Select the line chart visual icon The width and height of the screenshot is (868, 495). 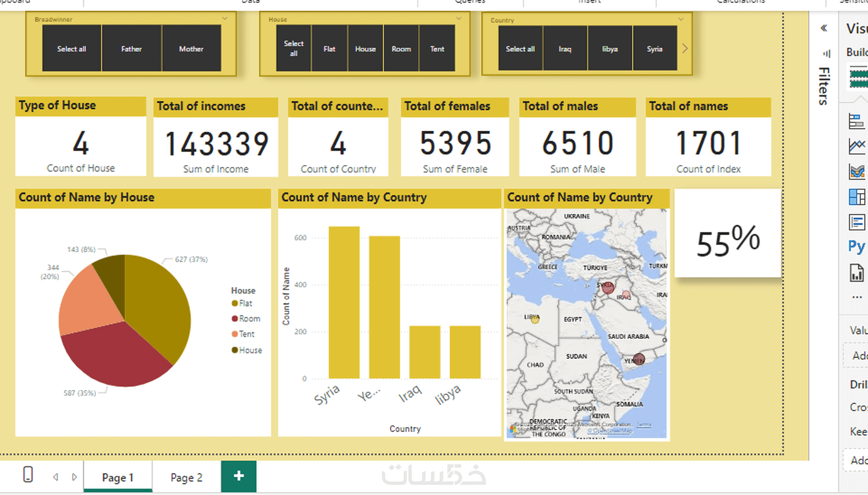tap(857, 146)
